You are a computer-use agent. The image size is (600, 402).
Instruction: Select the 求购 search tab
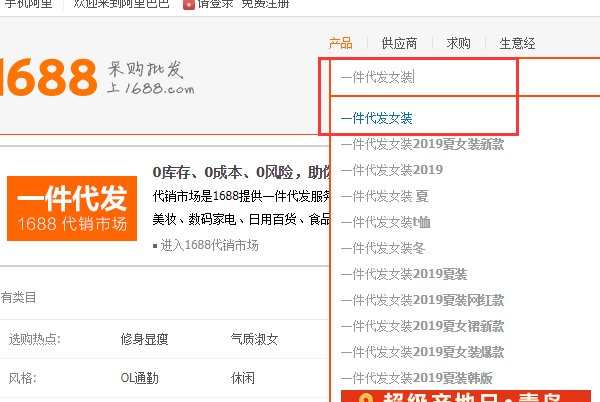point(458,43)
